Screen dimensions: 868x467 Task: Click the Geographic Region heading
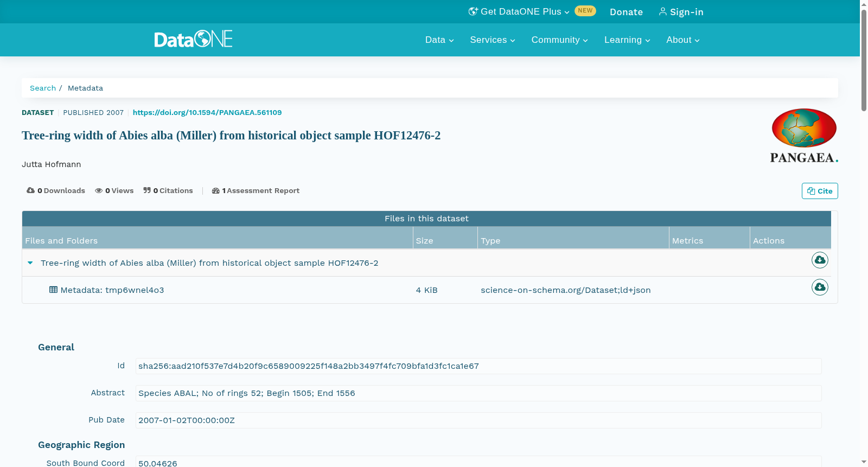click(81, 445)
